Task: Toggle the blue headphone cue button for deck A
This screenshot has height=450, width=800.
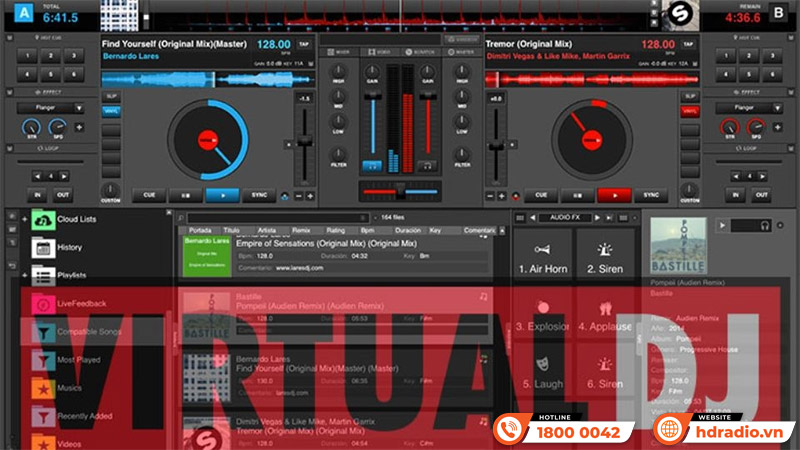Action: pyautogui.click(x=372, y=166)
